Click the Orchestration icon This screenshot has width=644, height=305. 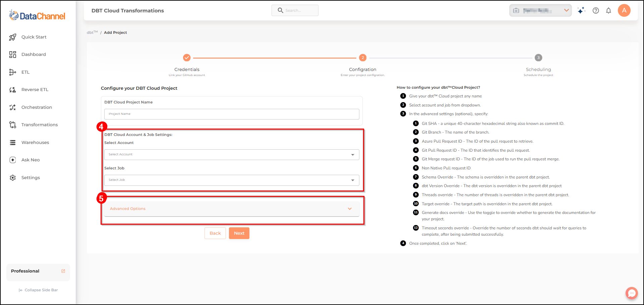[x=13, y=107]
